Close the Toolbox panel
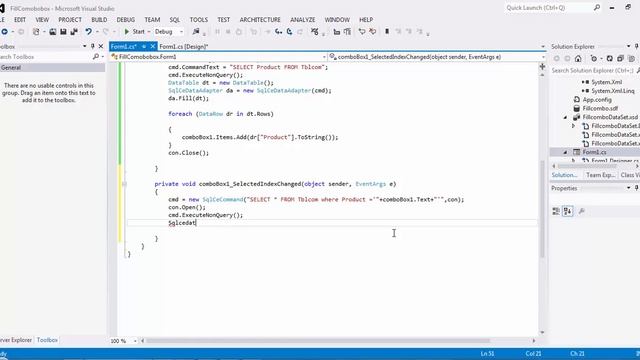Viewport: 640px width, 360px height. click(x=101, y=47)
